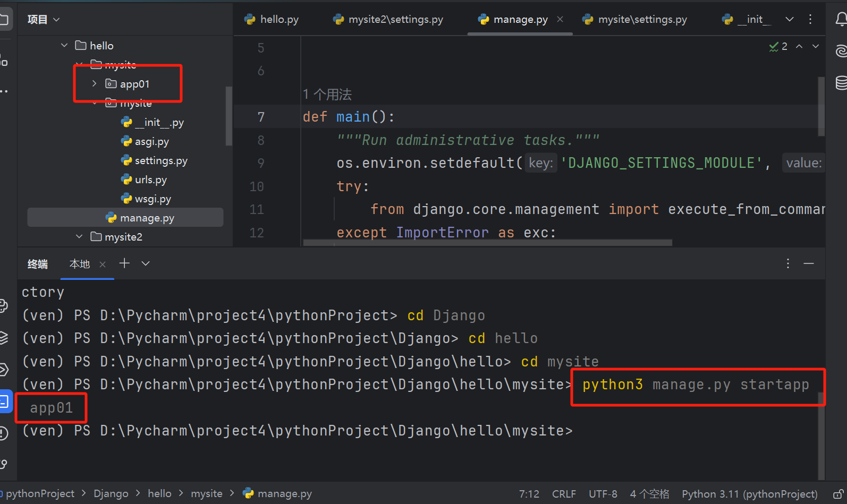Collapse the mysite2 folder
This screenshot has height=504, width=847.
(x=79, y=237)
